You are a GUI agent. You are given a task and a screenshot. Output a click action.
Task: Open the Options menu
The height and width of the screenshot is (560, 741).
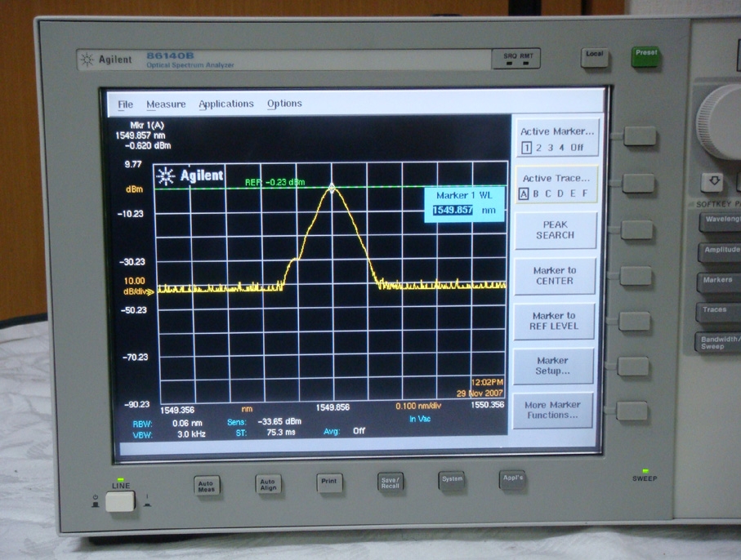click(x=284, y=104)
